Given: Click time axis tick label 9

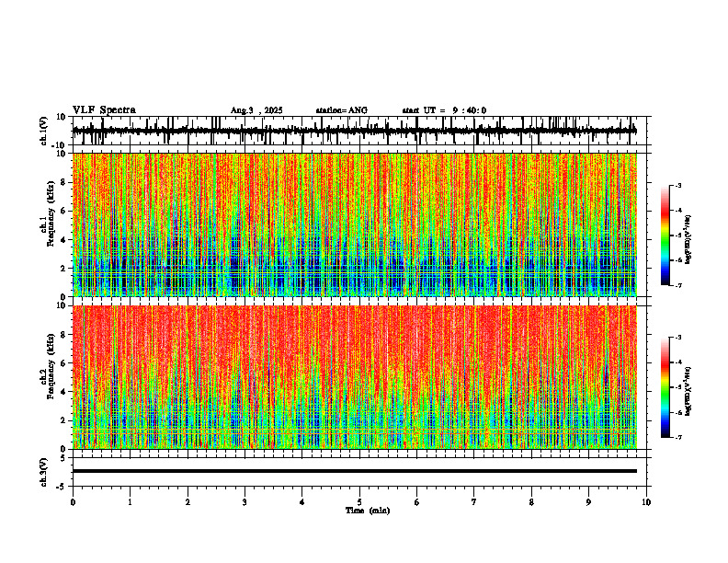Looking at the screenshot, I should [588, 502].
